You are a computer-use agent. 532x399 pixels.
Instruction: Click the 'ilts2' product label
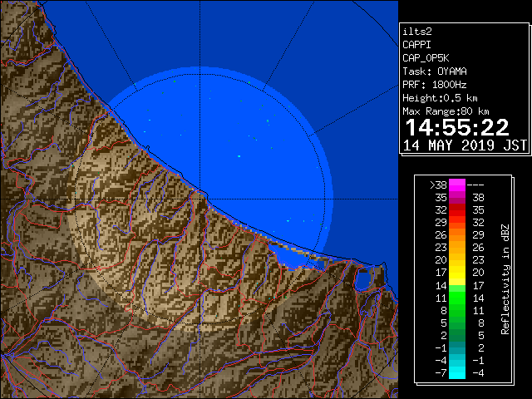click(x=417, y=32)
